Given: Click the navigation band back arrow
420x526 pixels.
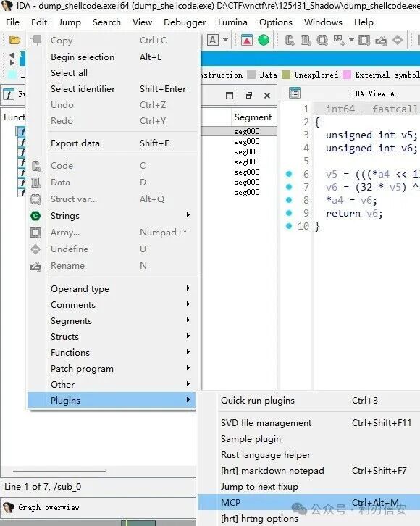Looking at the screenshot, I should click(12, 55).
